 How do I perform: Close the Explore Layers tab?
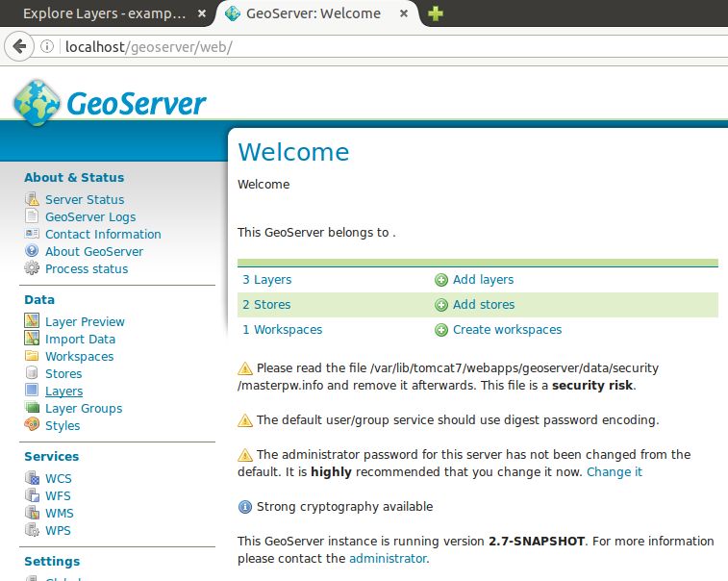coord(202,13)
